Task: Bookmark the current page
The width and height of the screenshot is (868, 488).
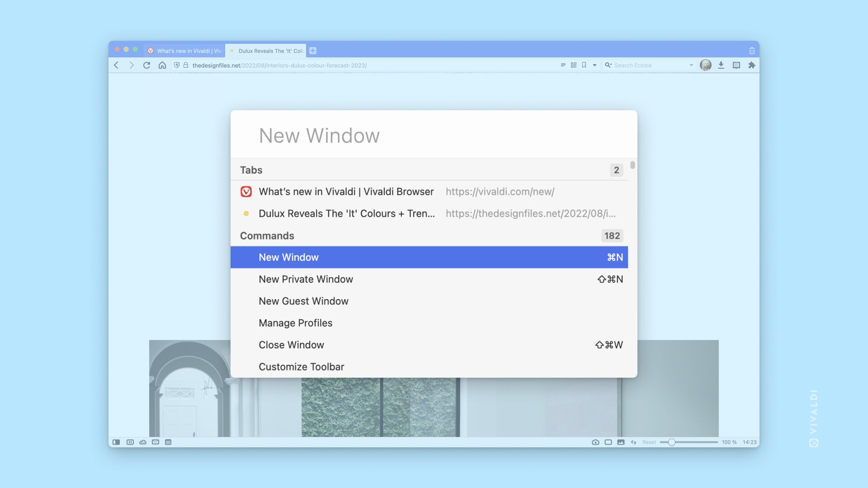Action: (x=584, y=65)
